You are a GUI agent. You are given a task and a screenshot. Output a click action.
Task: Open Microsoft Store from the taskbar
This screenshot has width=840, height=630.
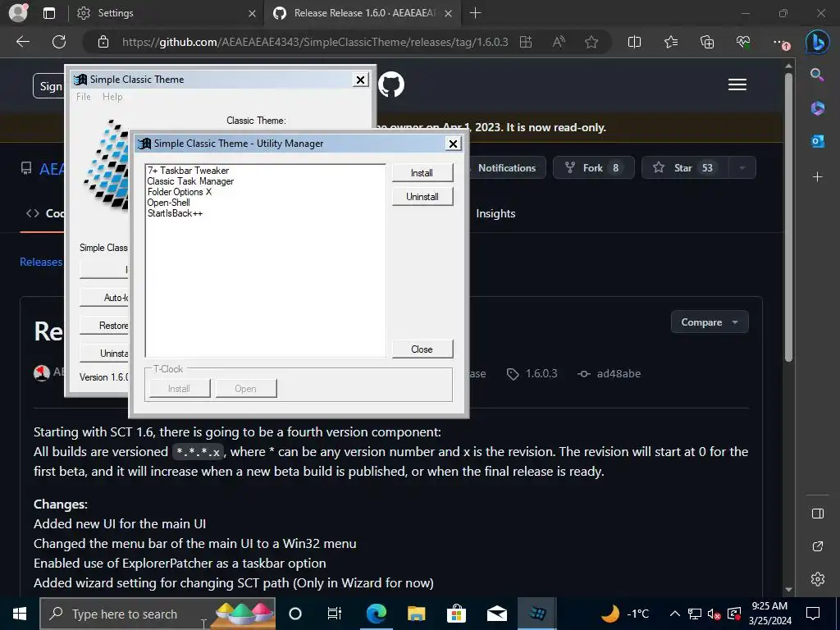point(456,614)
